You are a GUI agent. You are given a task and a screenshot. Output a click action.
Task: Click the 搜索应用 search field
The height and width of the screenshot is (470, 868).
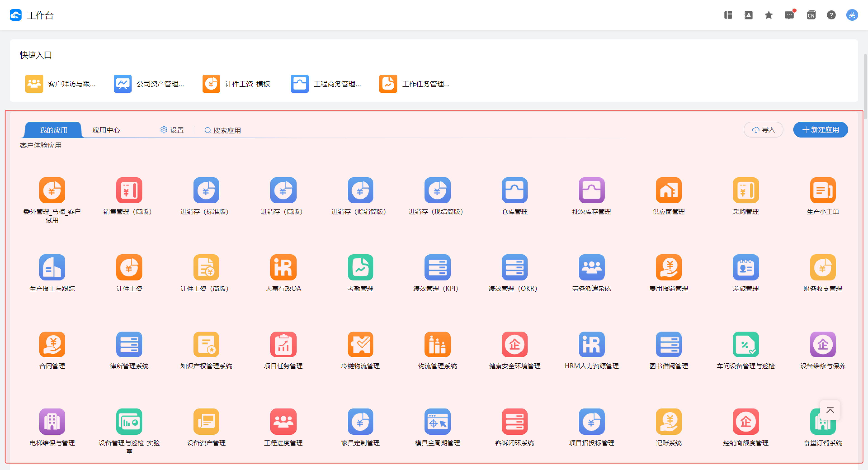(x=223, y=130)
